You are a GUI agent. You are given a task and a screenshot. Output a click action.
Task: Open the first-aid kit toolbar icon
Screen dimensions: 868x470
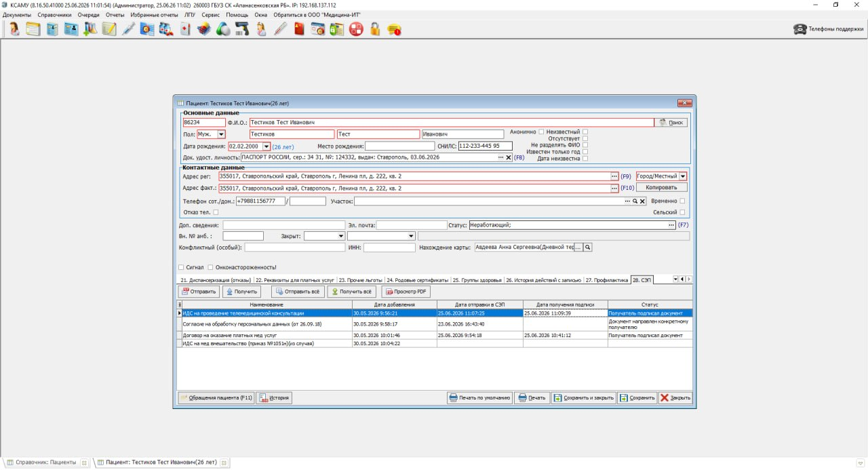click(184, 29)
